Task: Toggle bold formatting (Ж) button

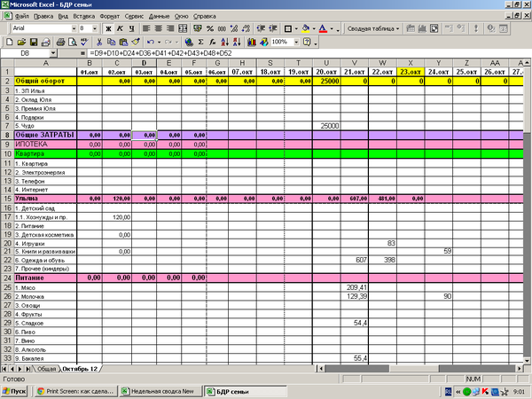Action: click(108, 28)
